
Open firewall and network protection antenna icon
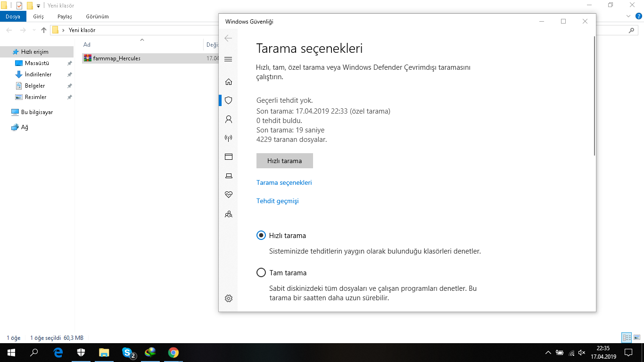click(229, 138)
